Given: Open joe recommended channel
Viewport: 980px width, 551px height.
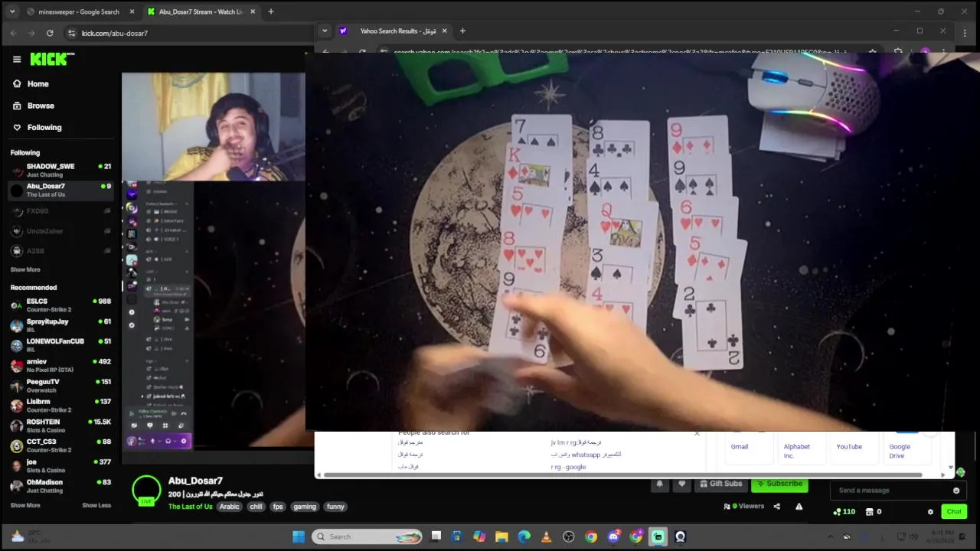Looking at the screenshot, I should [60, 465].
